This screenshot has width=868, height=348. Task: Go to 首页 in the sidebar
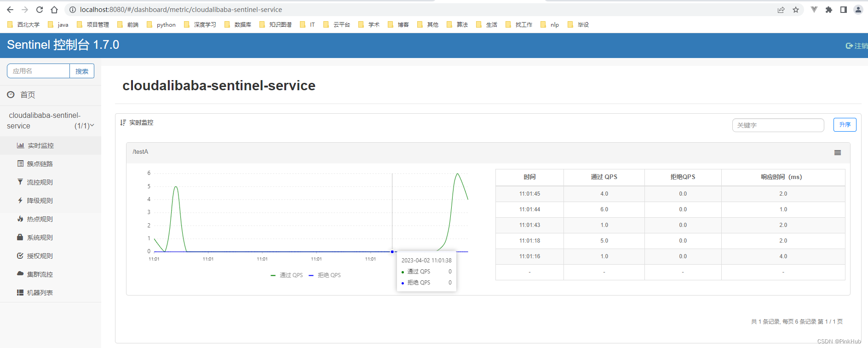pyautogui.click(x=28, y=95)
